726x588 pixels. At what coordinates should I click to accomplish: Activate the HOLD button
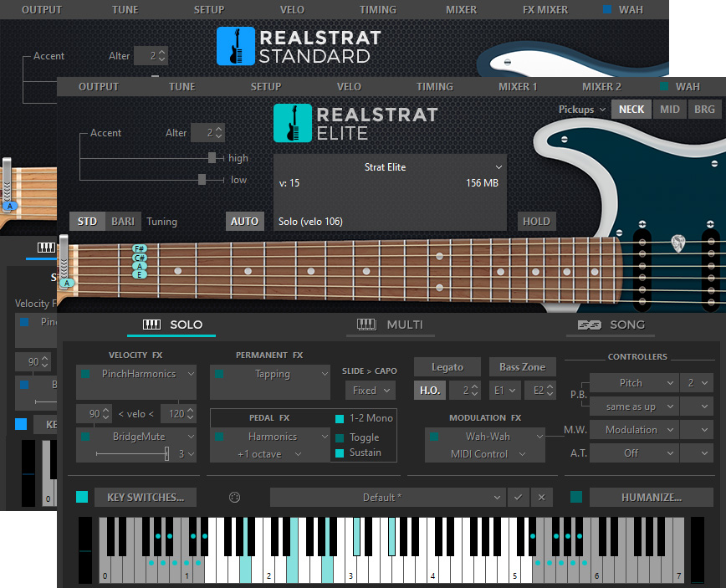coord(536,222)
